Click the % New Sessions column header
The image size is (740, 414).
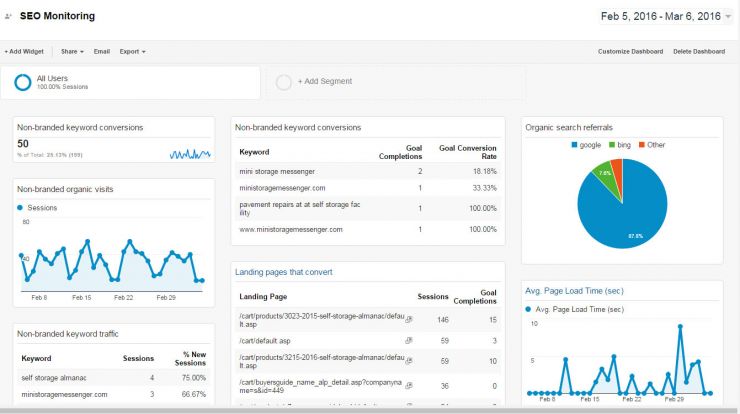click(x=190, y=358)
